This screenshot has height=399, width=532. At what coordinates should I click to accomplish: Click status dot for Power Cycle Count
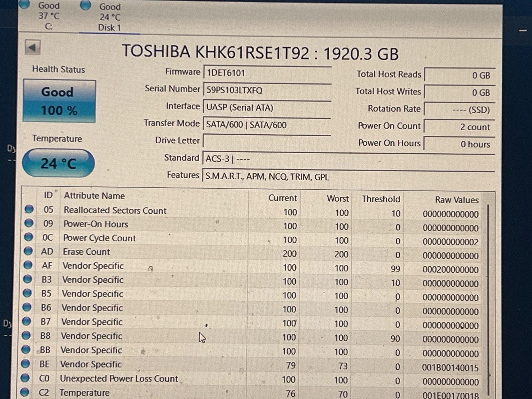(29, 237)
